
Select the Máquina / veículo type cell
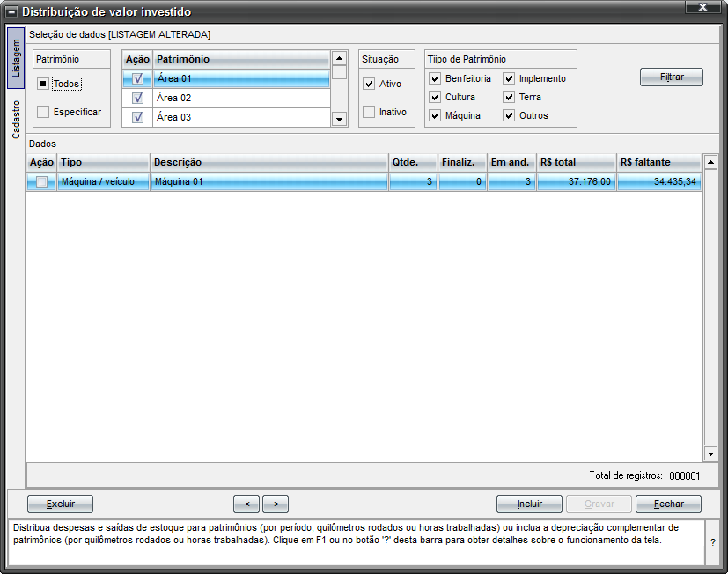coord(104,181)
